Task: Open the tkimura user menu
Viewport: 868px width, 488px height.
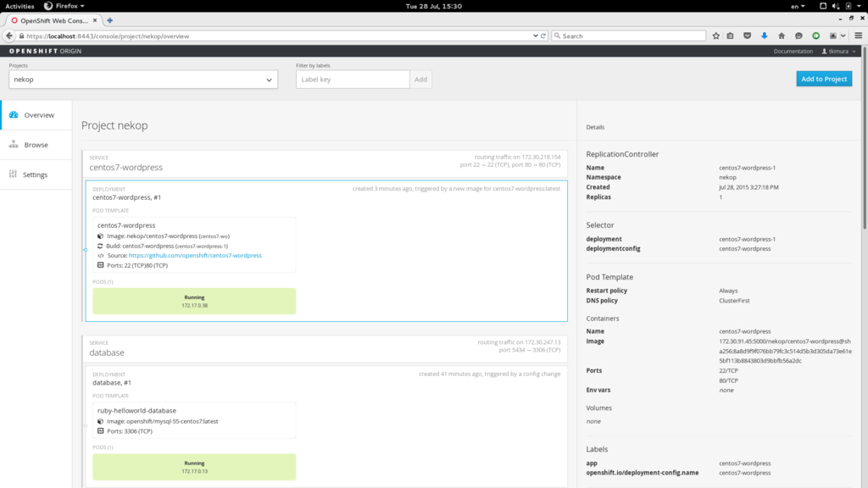Action: (838, 51)
